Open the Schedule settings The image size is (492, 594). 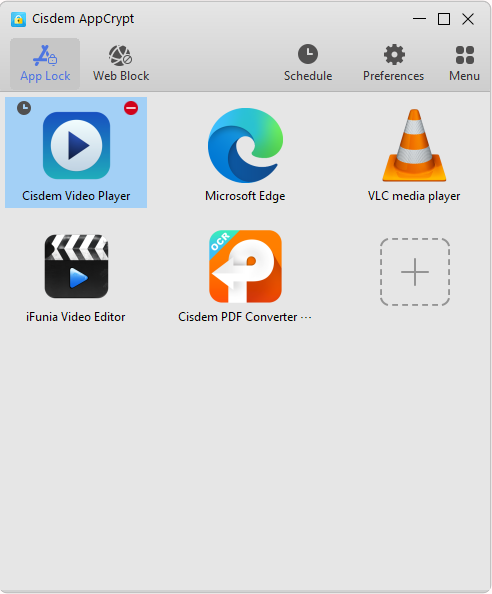(x=308, y=64)
